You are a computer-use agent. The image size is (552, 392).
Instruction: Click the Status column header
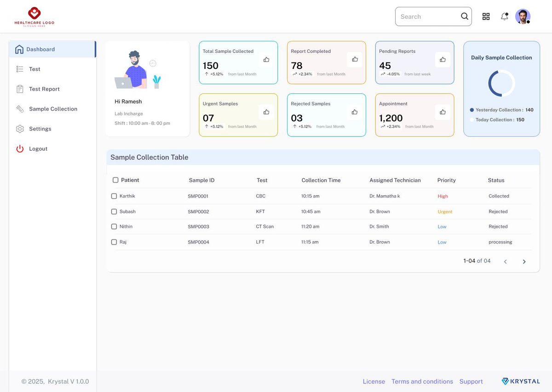point(496,180)
